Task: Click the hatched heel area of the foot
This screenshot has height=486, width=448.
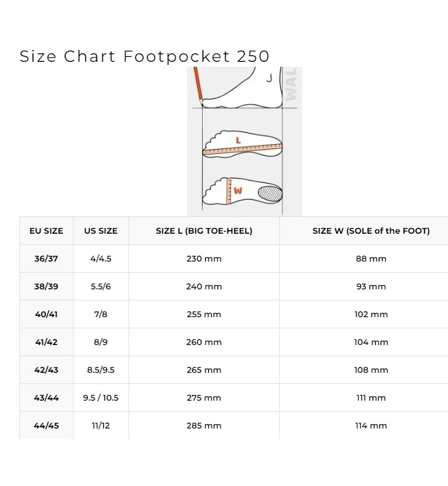Action: tap(270, 194)
